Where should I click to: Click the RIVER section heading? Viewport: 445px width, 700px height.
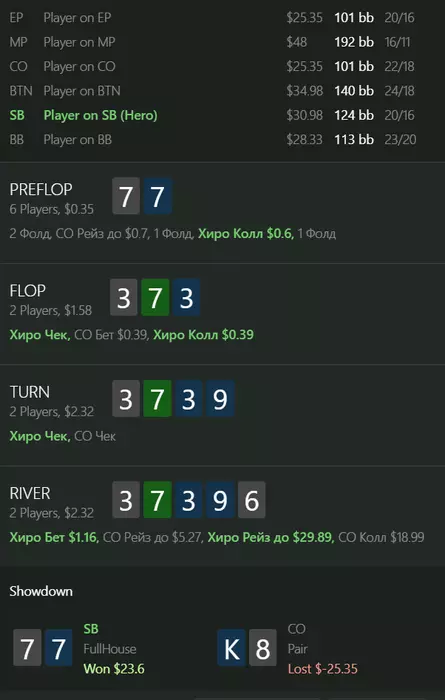pos(30,493)
